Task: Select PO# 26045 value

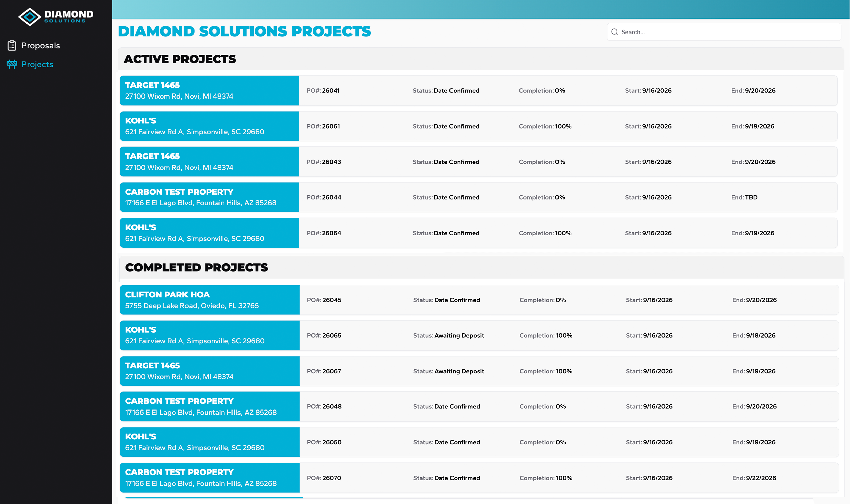Action: (x=332, y=300)
